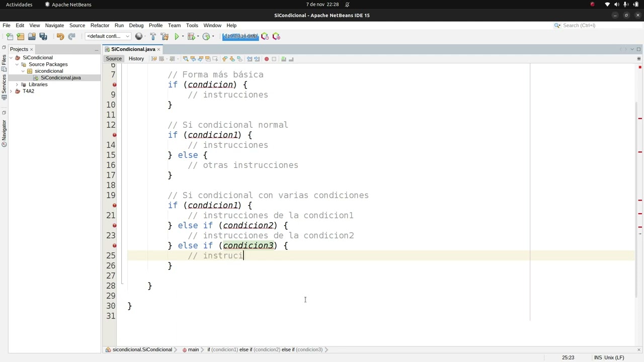644x362 pixels.
Task: Collapse the SiCondicional project node
Action: tap(11, 58)
